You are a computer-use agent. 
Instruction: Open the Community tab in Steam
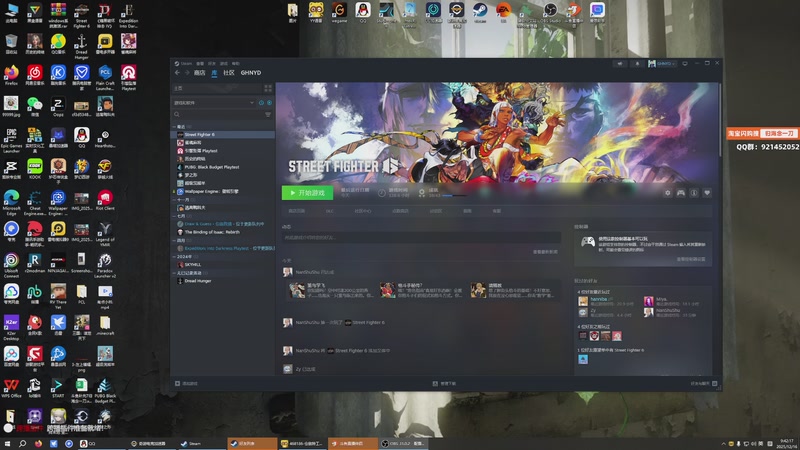pos(229,73)
